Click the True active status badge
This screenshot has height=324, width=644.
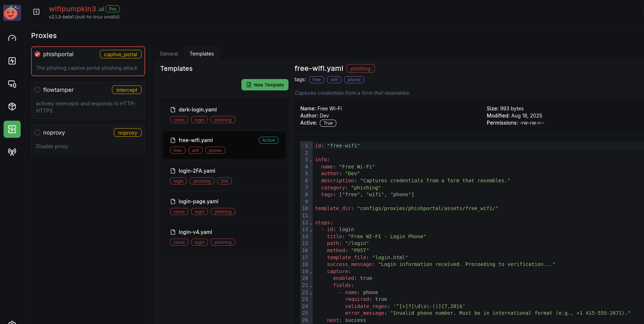pos(328,123)
